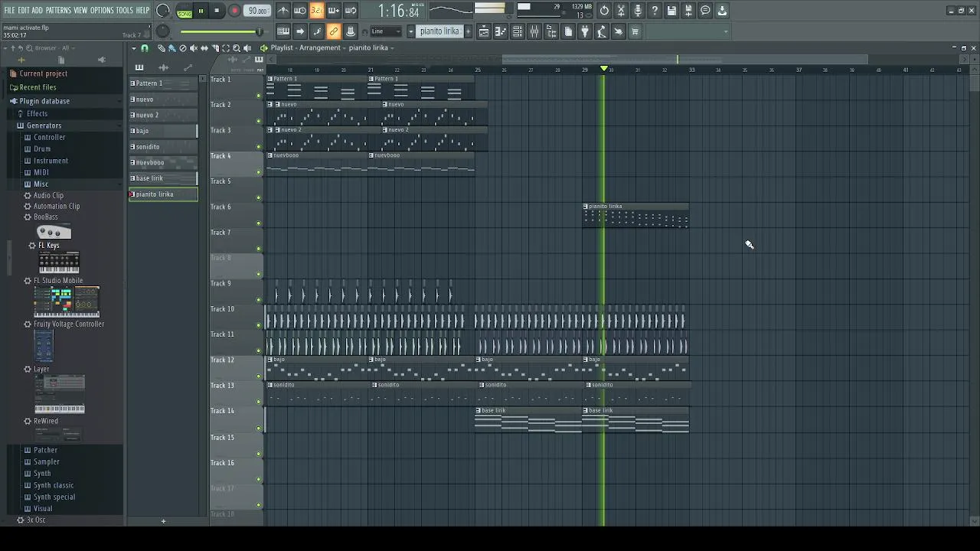980x551 pixels.
Task: Toggle the playlist snap magnet icon
Action: click(145, 48)
